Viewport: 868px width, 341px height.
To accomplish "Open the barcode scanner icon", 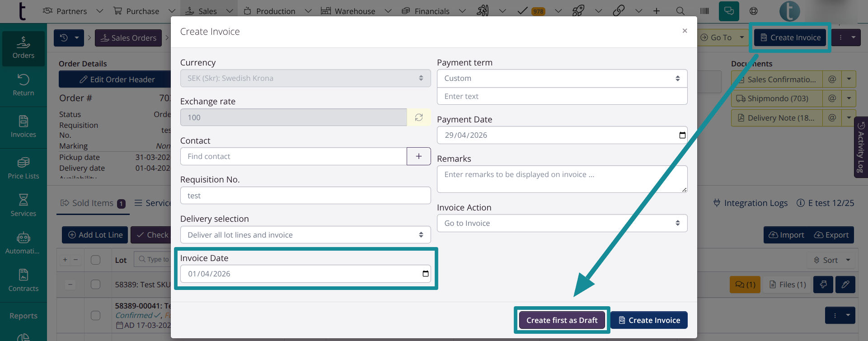I will coord(704,11).
